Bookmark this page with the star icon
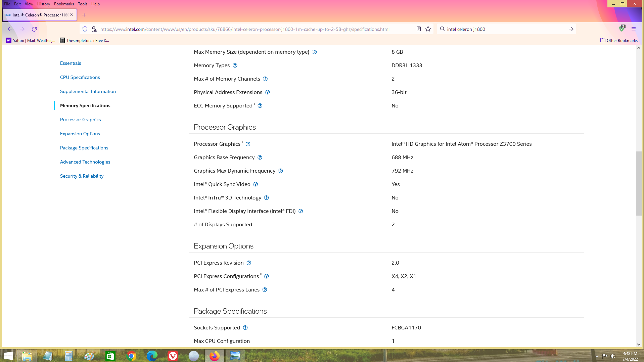This screenshot has width=644, height=362. pyautogui.click(x=428, y=29)
